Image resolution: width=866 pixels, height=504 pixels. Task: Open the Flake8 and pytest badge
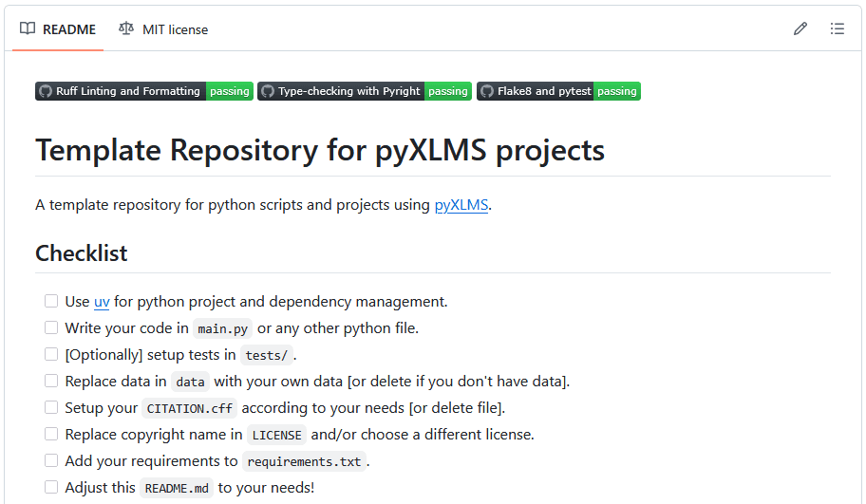click(x=559, y=91)
